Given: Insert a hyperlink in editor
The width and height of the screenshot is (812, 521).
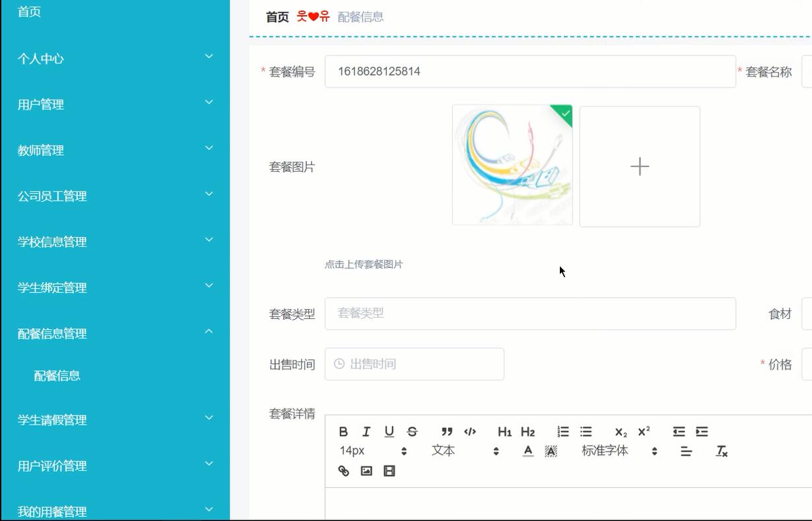Looking at the screenshot, I should [343, 471].
